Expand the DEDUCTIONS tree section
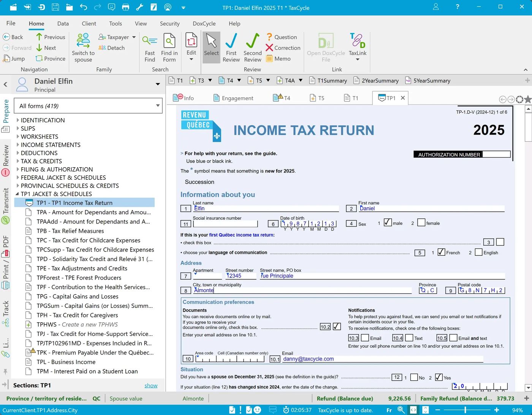 (18, 153)
